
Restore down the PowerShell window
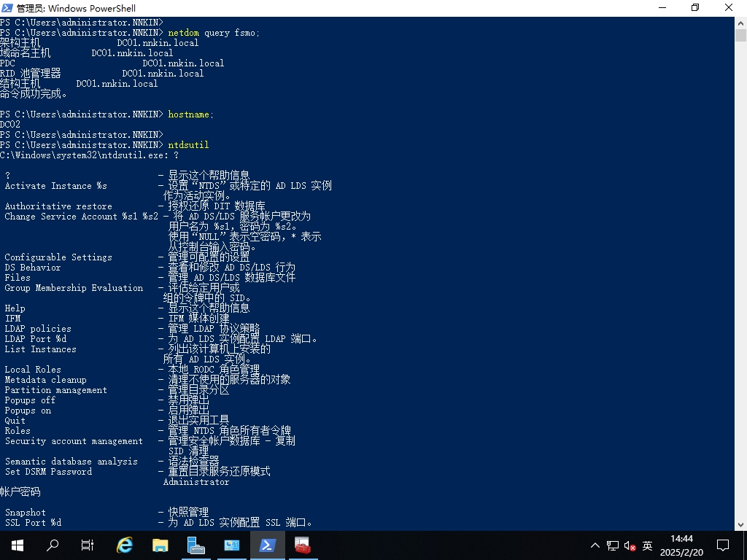click(x=695, y=8)
